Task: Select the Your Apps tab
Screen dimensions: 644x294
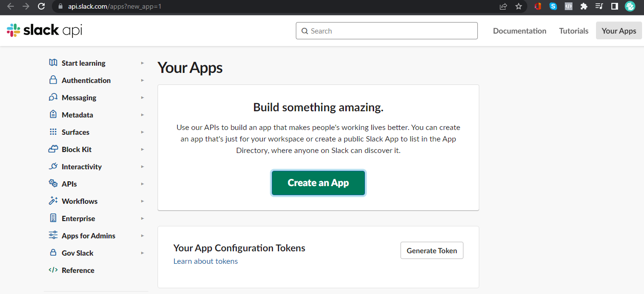Action: pyautogui.click(x=619, y=31)
